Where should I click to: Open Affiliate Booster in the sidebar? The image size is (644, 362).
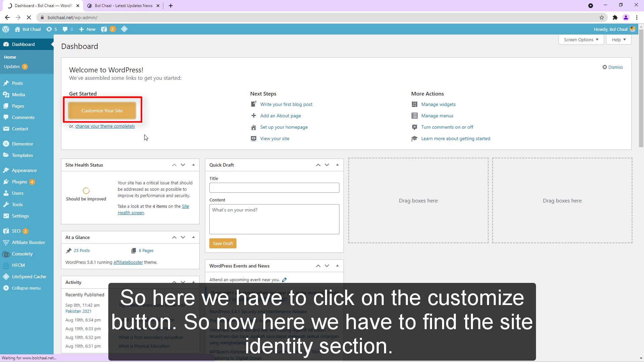tap(28, 242)
